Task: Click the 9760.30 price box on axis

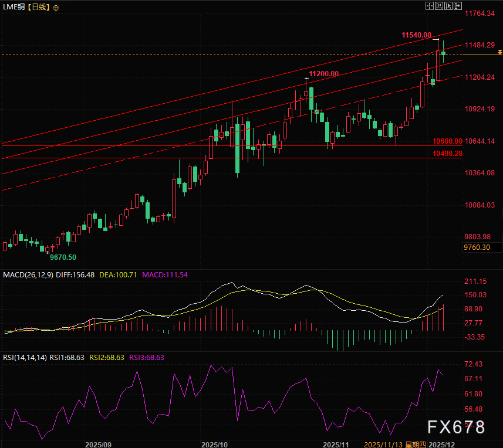Action: (477, 247)
